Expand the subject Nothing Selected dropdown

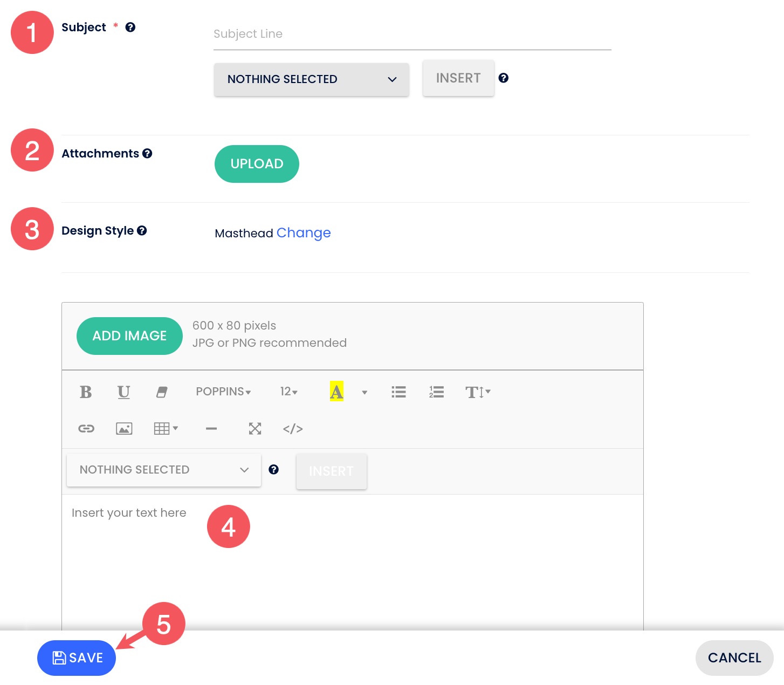tap(311, 79)
